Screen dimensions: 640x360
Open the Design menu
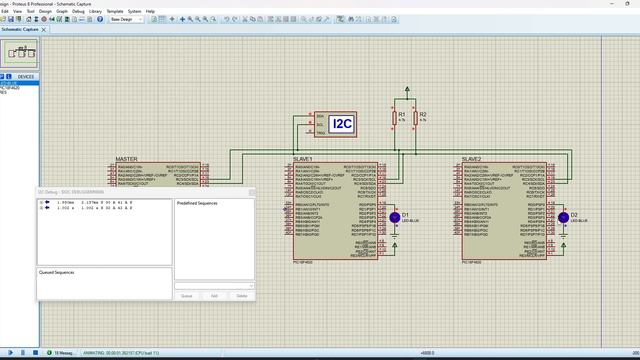(45, 11)
